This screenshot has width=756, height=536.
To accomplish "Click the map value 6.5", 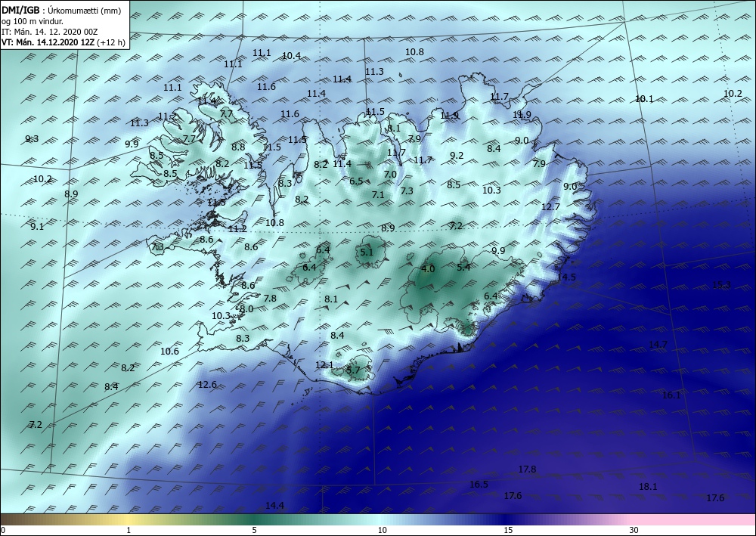I will 356,181.
